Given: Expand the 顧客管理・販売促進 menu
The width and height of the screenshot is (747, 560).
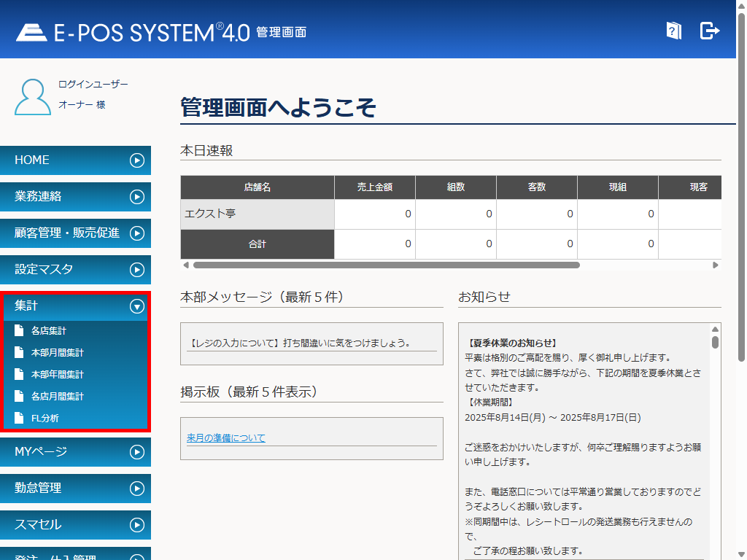Looking at the screenshot, I should [136, 233].
